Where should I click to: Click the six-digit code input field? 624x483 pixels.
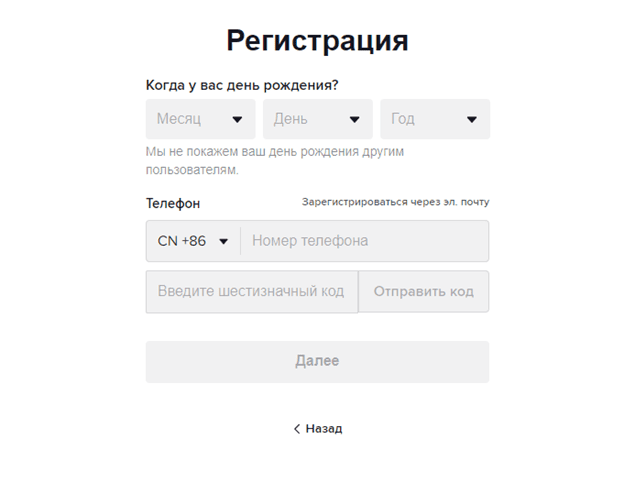(x=251, y=292)
